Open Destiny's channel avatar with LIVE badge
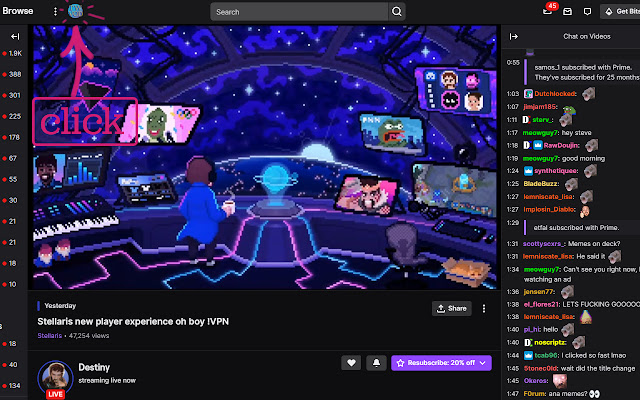The width and height of the screenshot is (640, 400). pyautogui.click(x=55, y=378)
